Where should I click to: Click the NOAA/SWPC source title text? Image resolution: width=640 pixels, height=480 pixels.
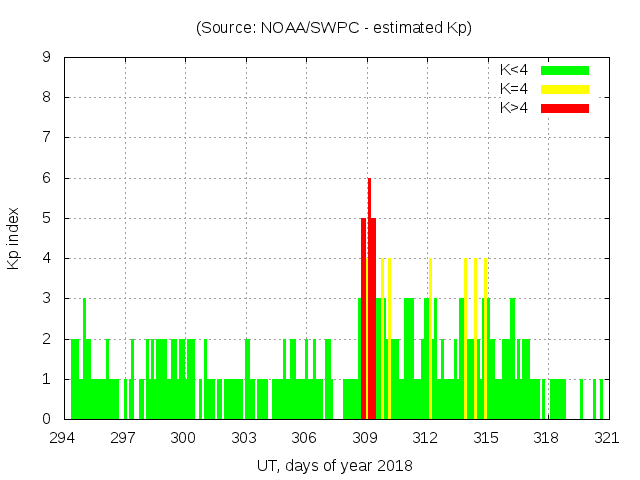click(334, 28)
